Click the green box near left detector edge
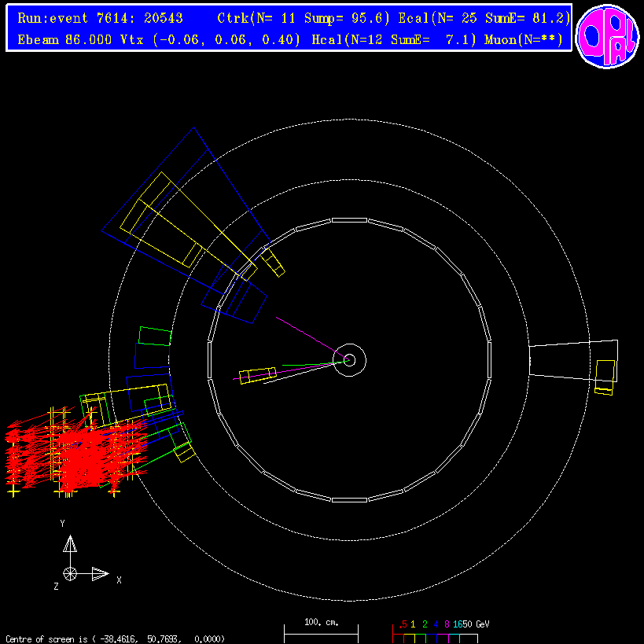 click(154, 336)
